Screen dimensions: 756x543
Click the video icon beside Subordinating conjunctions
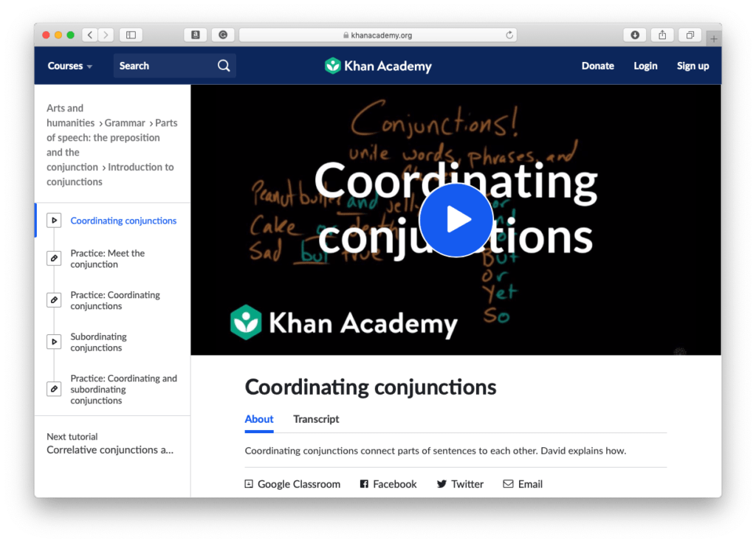point(53,342)
